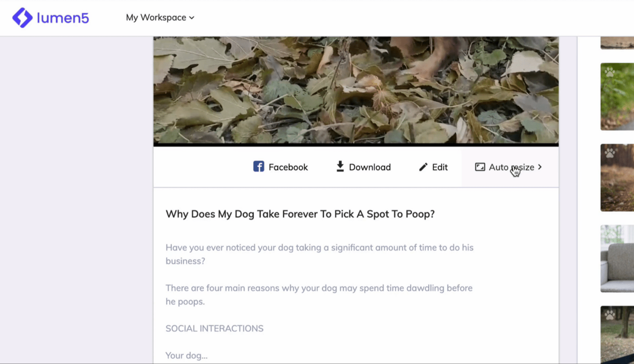Click the lumen5 wordmark text
This screenshot has height=364, width=634.
pyautogui.click(x=62, y=18)
